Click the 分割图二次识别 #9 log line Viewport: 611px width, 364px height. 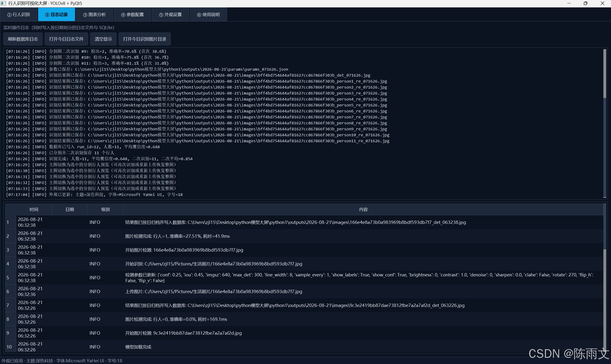pos(86,51)
